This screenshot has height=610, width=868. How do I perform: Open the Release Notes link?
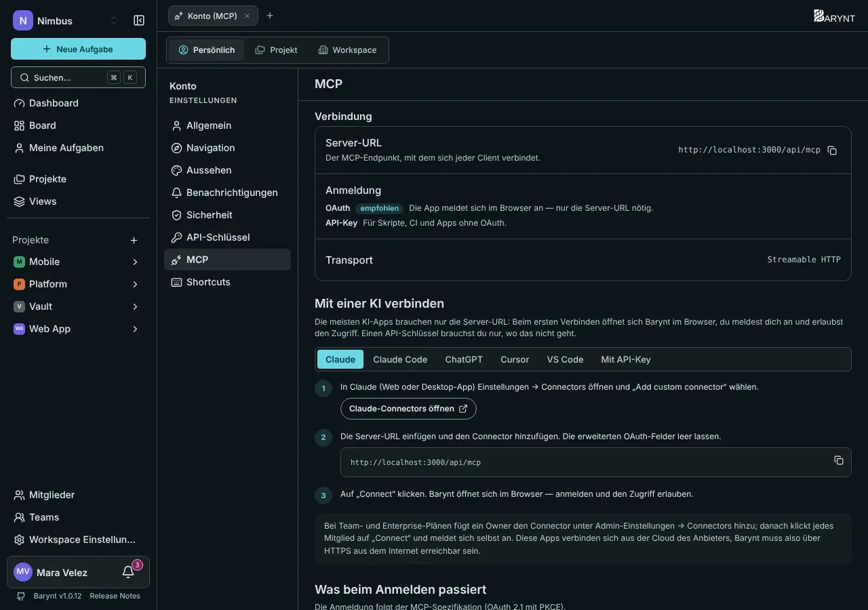pyautogui.click(x=115, y=596)
